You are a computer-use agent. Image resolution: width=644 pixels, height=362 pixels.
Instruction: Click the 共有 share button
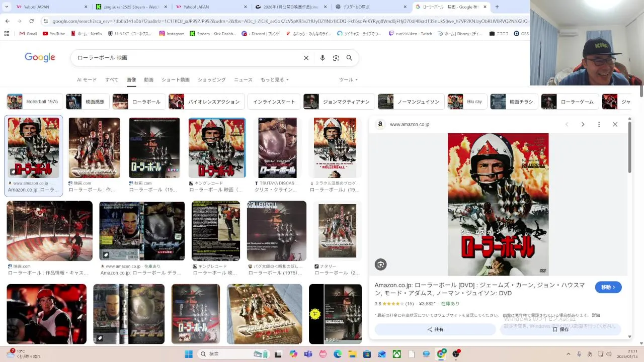435,329
